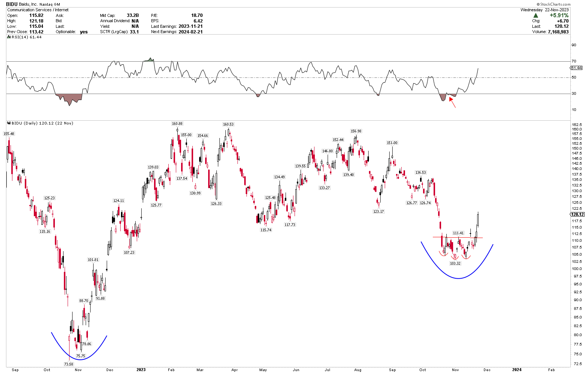This screenshot has height=373, width=588.
Task: Click the +5.91% percent change
Action: click(x=559, y=15)
